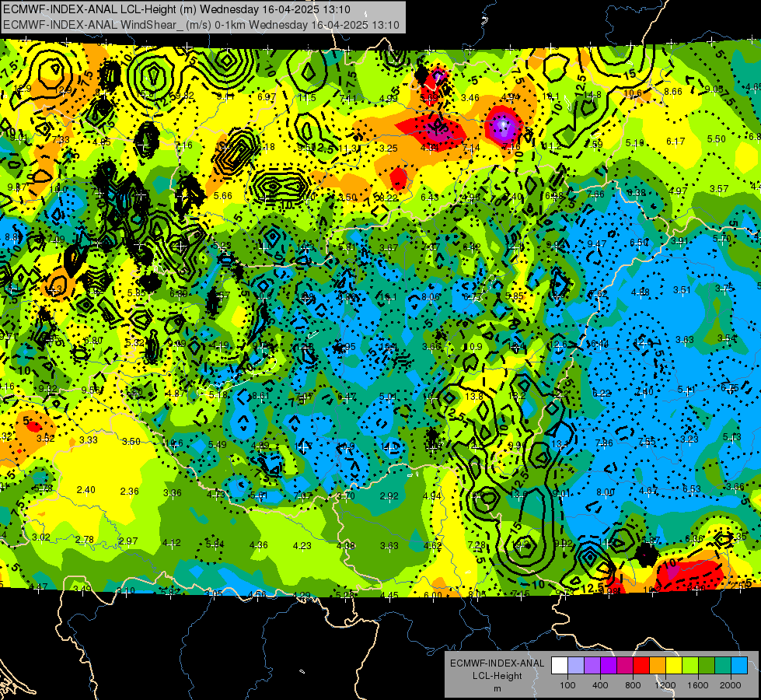This screenshot has height=700, width=761.
Task: Click the wind shear value '13.8'
Action: coord(474,397)
